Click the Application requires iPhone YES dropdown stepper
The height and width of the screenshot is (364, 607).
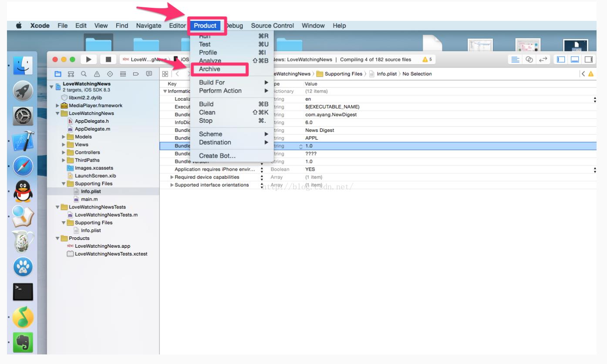[x=595, y=169]
